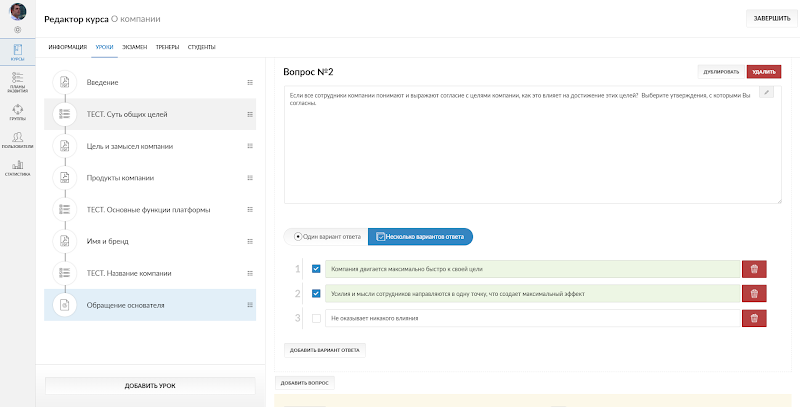The width and height of the screenshot is (800, 407).
Task: Open the user avatar profile
Action: click(x=18, y=11)
